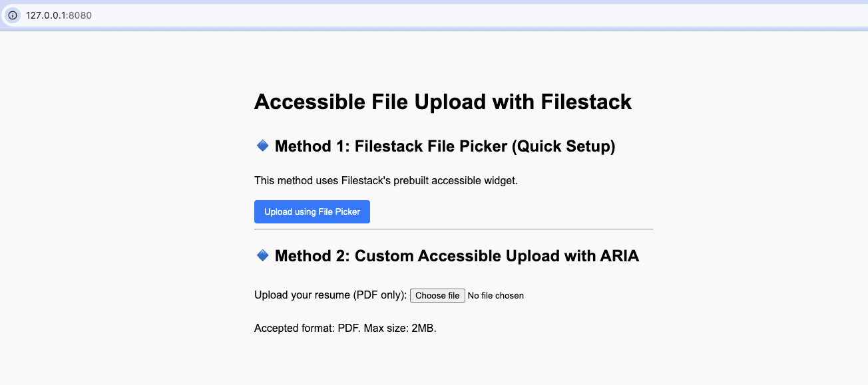Click the "No file chosen" status text
The width and height of the screenshot is (868, 385).
coord(495,296)
